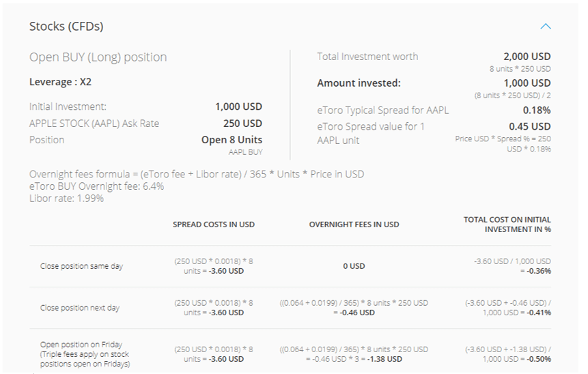Click the 250 USD Ask Rate value
Screen dimensions: 588x374
(242, 124)
